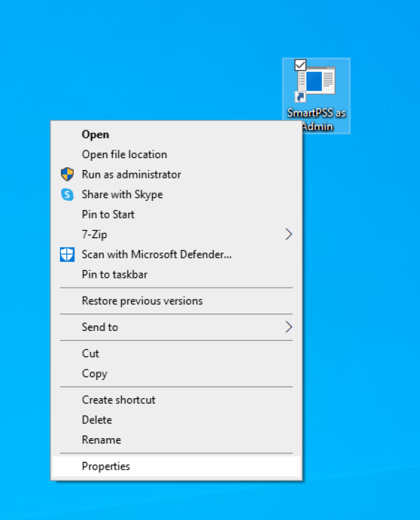Screen dimensions: 420x520
Task: Choose Share with Skype option
Action: point(122,195)
